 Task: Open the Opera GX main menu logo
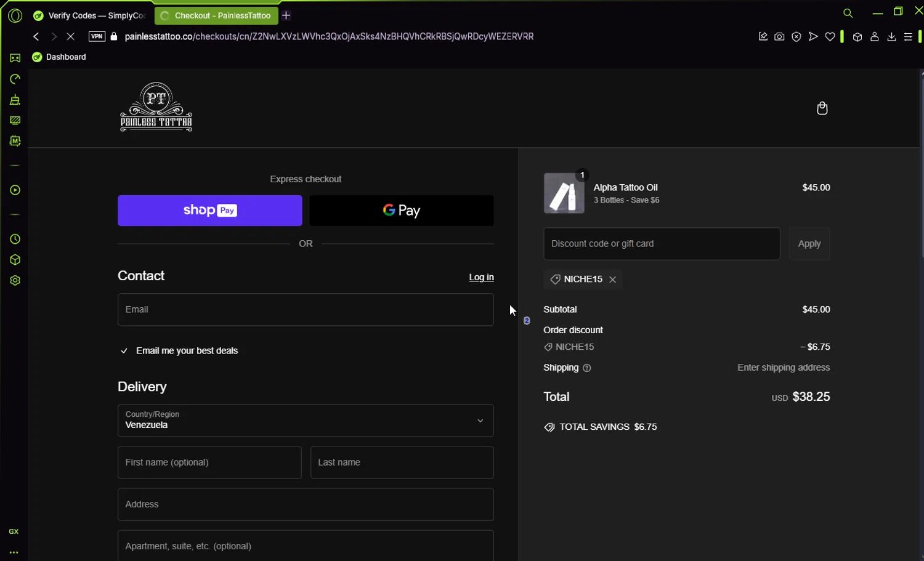click(15, 15)
